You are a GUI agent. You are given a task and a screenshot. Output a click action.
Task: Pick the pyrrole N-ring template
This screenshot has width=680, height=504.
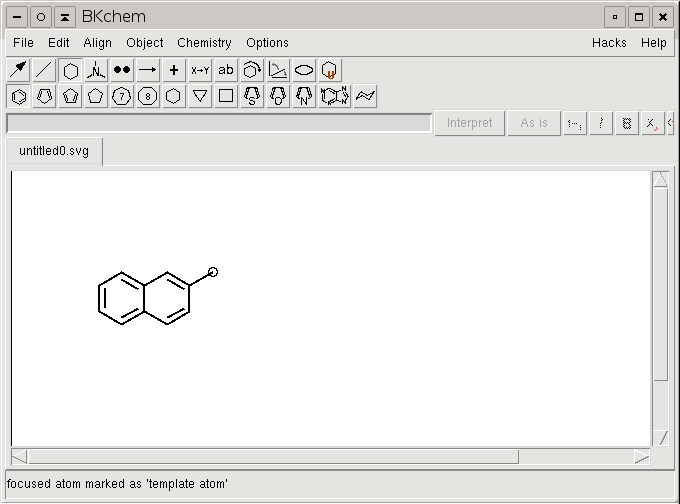[304, 96]
